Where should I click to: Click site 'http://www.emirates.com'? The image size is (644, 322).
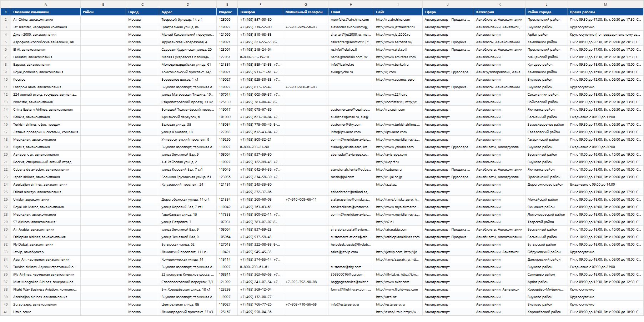point(398,57)
